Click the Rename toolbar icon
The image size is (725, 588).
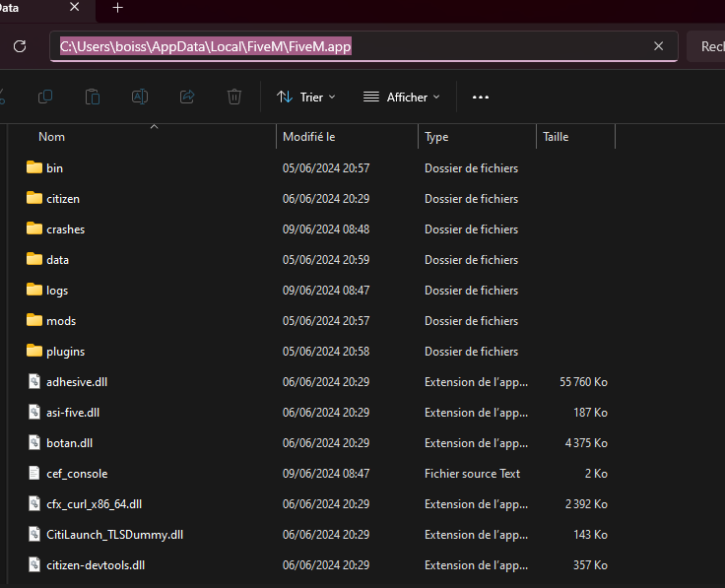click(140, 97)
